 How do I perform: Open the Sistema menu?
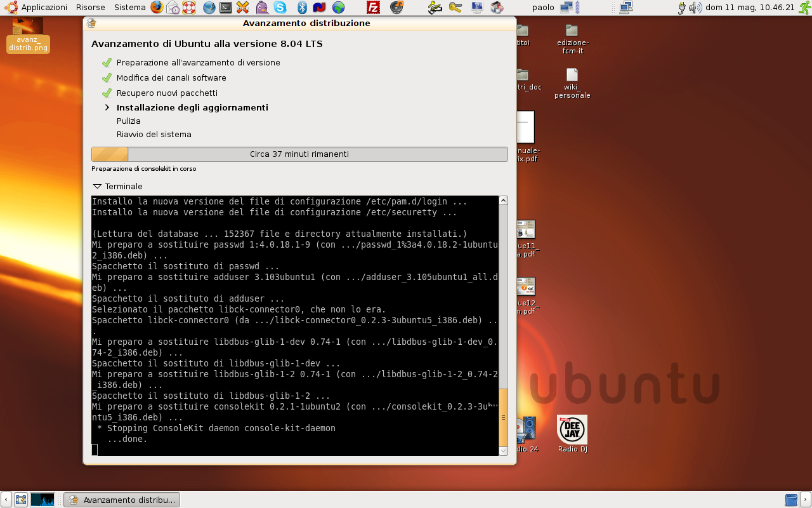pyautogui.click(x=130, y=8)
